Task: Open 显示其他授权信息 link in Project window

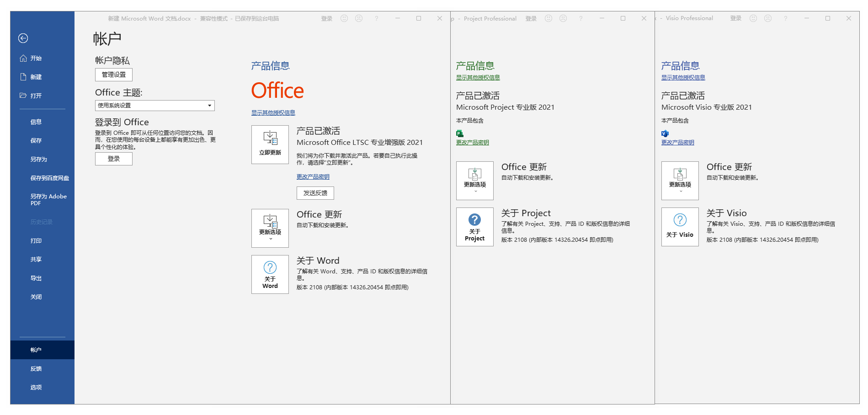Action: point(478,78)
